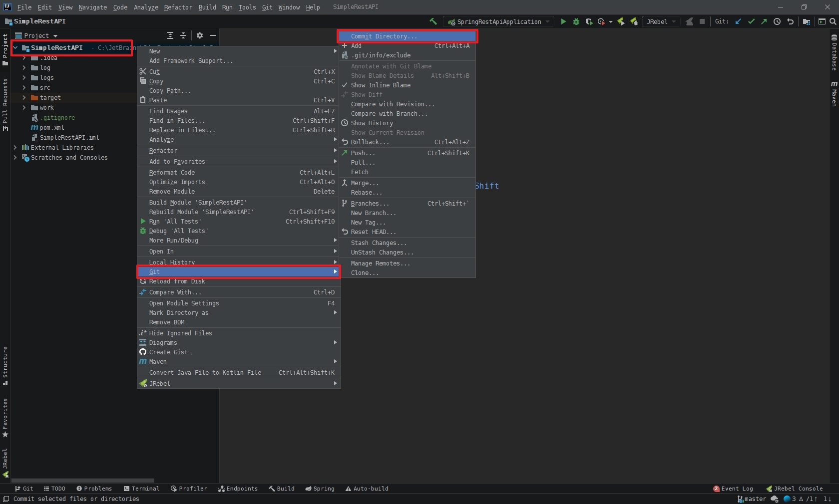
Task: Choose Manage Remotes... entry
Action: click(x=407, y=263)
